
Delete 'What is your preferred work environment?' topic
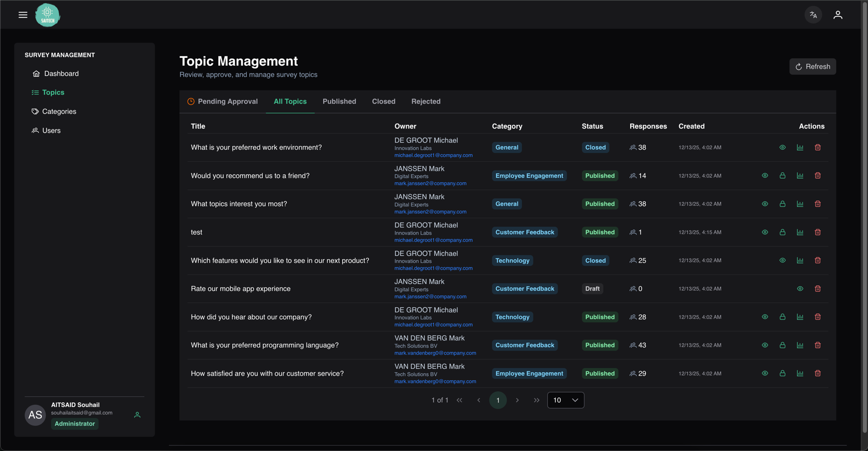818,148
